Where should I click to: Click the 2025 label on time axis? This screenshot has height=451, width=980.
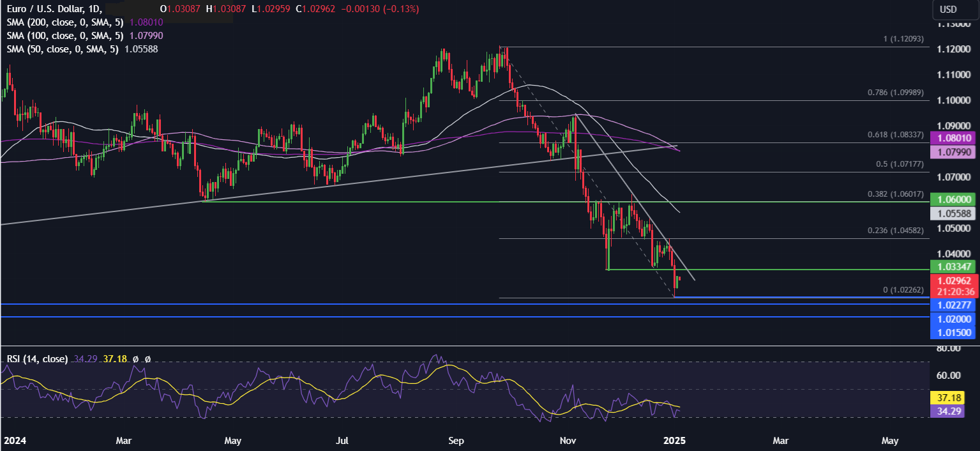(674, 441)
